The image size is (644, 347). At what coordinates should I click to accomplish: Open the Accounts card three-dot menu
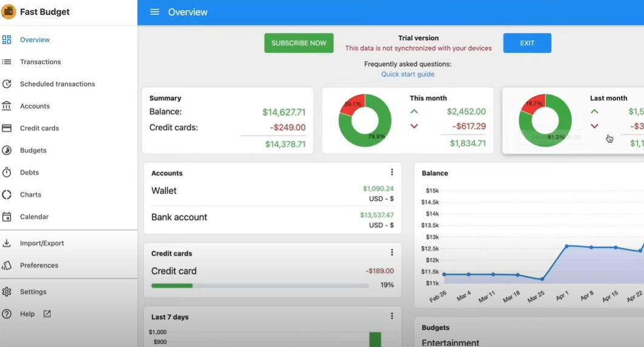[x=392, y=172]
